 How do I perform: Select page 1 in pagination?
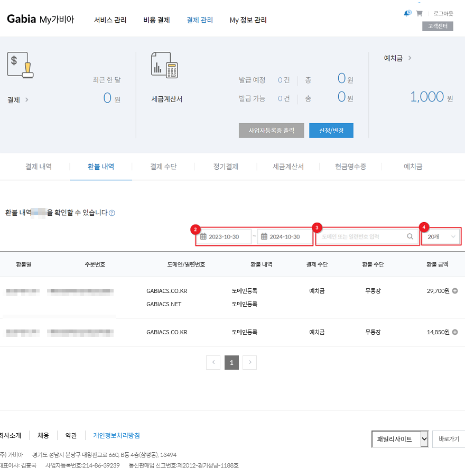pyautogui.click(x=231, y=362)
